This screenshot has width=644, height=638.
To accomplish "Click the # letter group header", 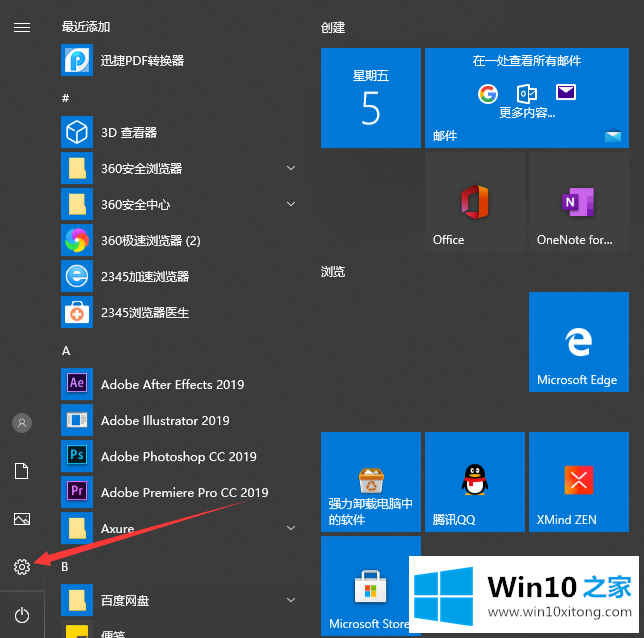I will (65, 98).
